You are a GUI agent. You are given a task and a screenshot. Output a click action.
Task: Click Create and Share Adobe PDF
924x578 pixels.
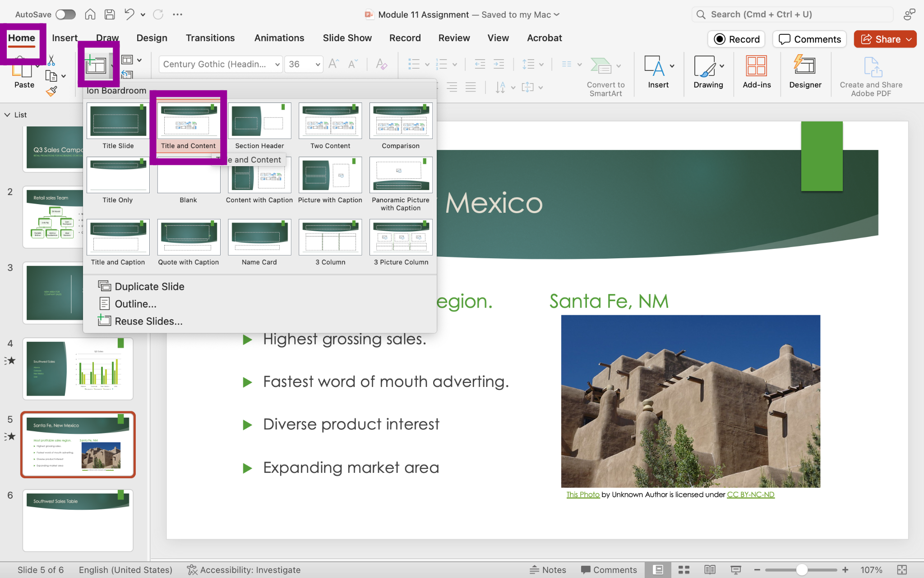[871, 76]
